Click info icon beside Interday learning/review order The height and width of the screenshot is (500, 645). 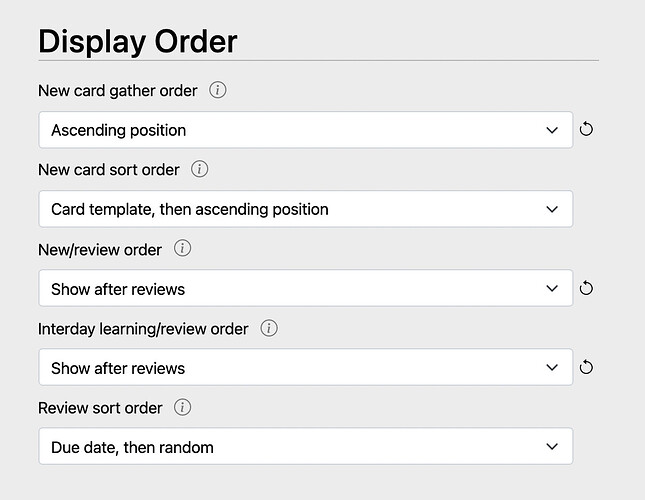tap(269, 328)
